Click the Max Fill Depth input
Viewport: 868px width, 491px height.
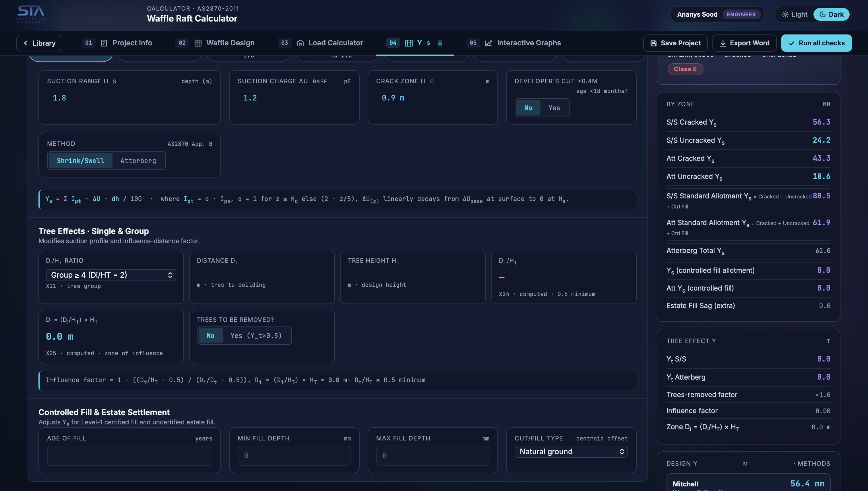433,455
